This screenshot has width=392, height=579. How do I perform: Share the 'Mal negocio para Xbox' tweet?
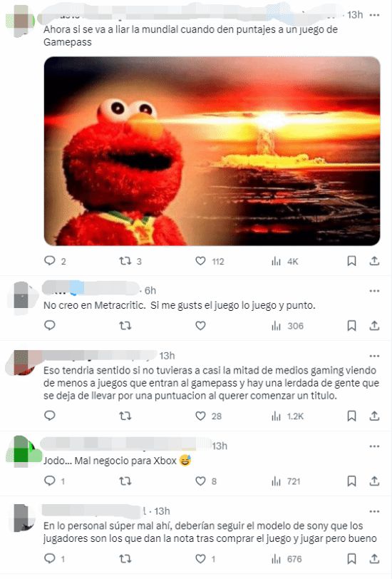374,481
